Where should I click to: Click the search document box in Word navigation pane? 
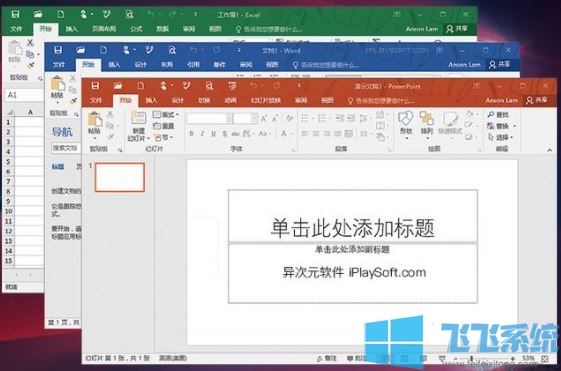coord(66,148)
